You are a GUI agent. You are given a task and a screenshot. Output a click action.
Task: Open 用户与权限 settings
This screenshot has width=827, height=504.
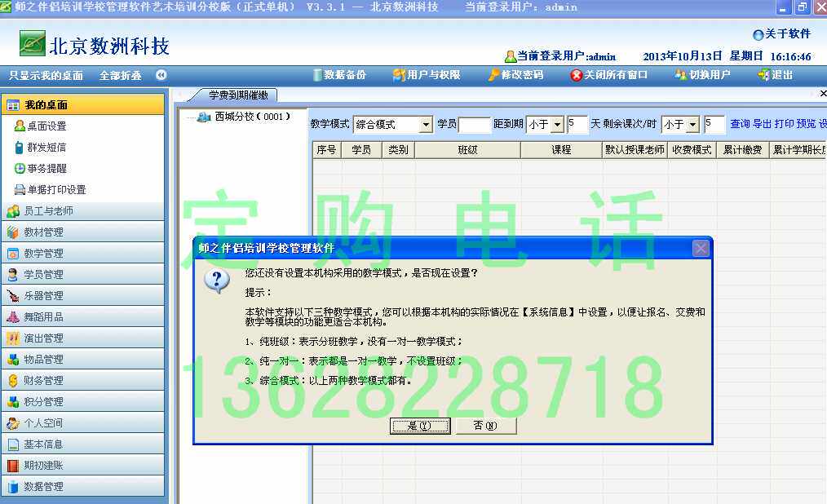427,75
